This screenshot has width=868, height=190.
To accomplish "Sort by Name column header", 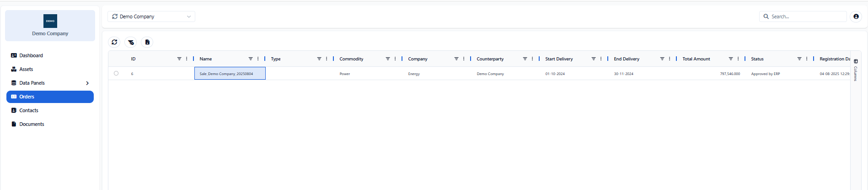I will (206, 59).
